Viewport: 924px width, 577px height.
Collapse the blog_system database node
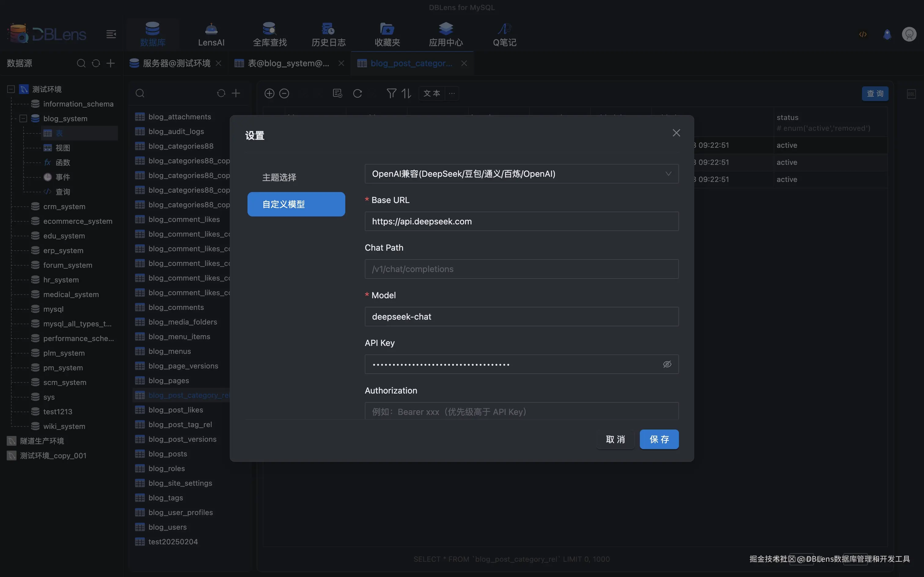click(x=23, y=119)
